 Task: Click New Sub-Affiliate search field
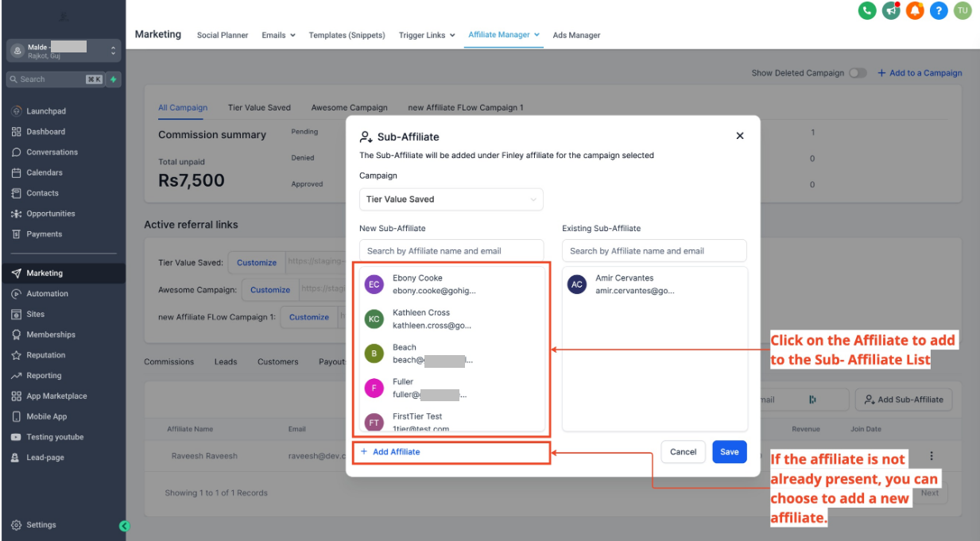coord(451,251)
